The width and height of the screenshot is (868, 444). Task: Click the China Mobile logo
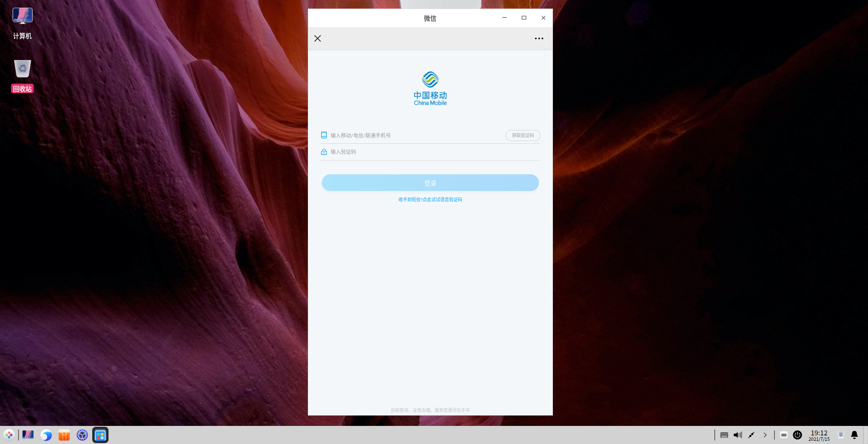tap(430, 89)
